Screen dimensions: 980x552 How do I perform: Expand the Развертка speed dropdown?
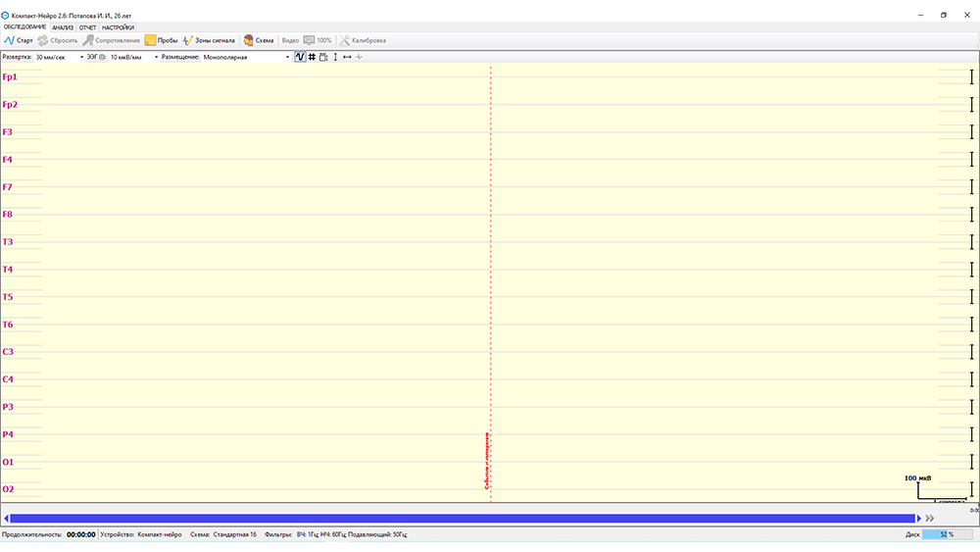(81, 57)
